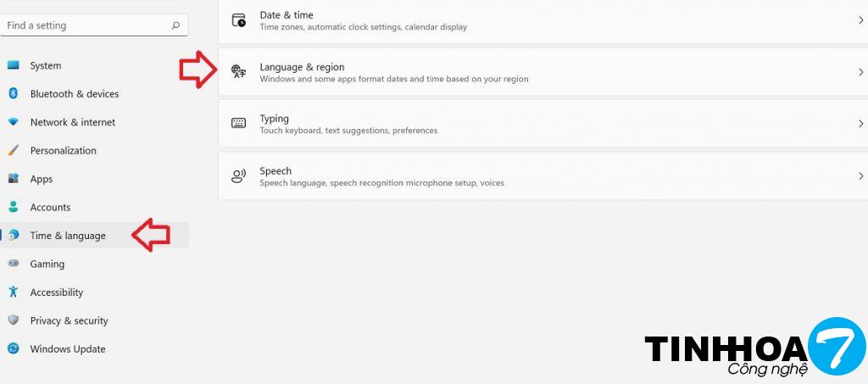868x384 pixels.
Task: Click the Accessibility figure icon
Action: pos(13,292)
